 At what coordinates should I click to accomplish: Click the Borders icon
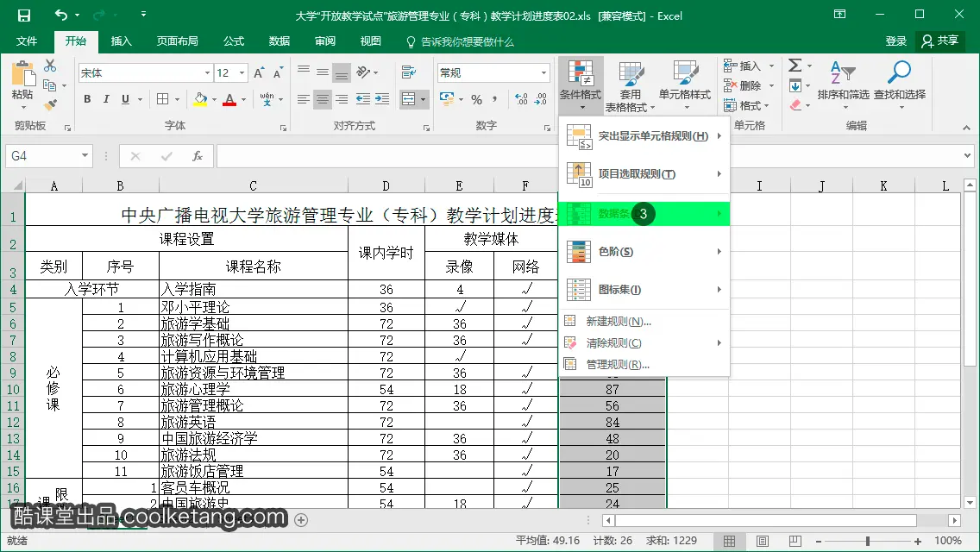[162, 99]
